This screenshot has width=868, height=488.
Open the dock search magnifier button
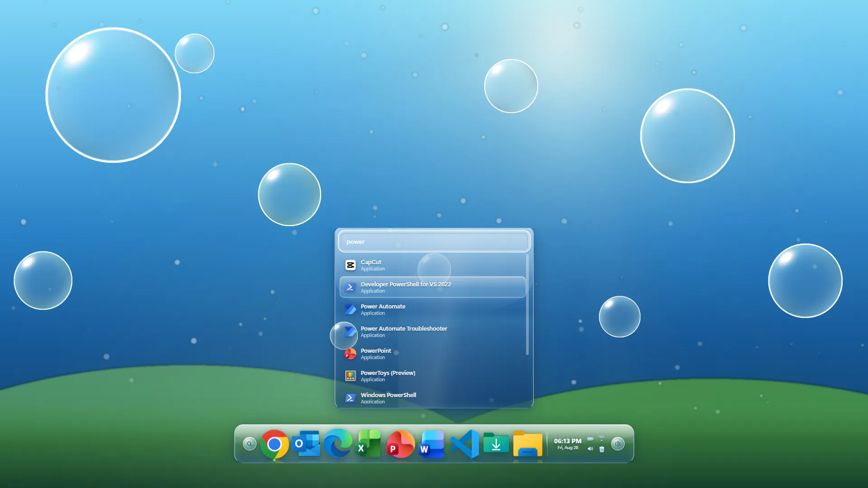tap(249, 444)
